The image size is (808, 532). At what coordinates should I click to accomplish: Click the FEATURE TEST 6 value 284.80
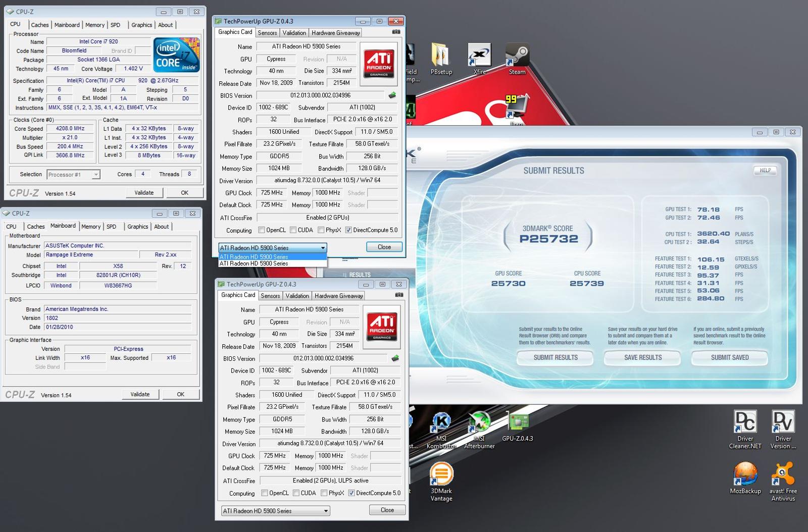tap(711, 299)
